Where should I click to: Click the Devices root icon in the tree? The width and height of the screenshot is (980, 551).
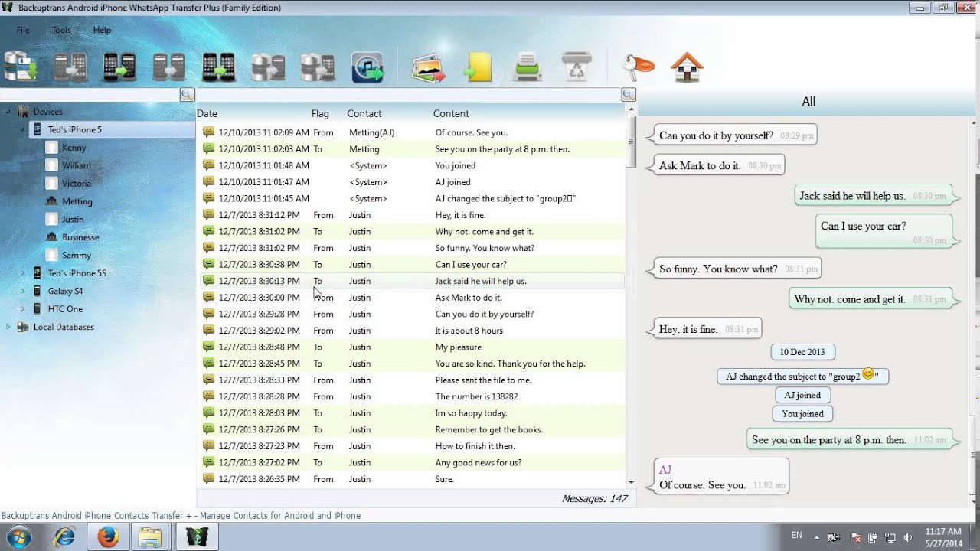click(23, 112)
